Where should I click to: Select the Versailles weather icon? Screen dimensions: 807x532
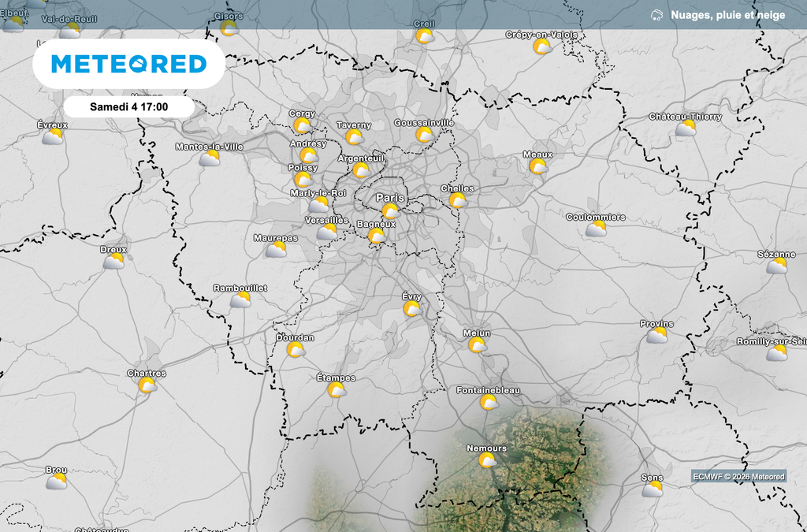point(327,232)
